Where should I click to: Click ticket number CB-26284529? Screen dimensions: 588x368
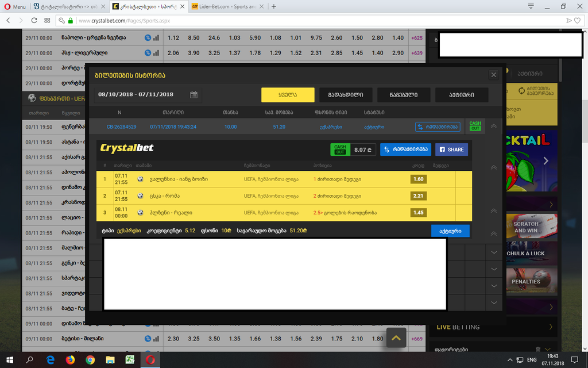pyautogui.click(x=122, y=127)
